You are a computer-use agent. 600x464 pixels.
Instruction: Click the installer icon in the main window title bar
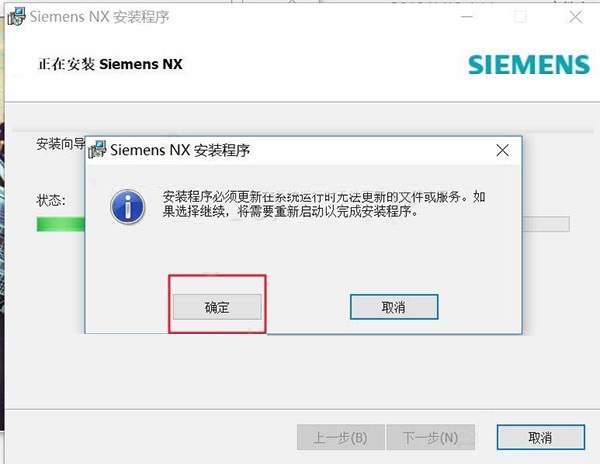[16, 17]
